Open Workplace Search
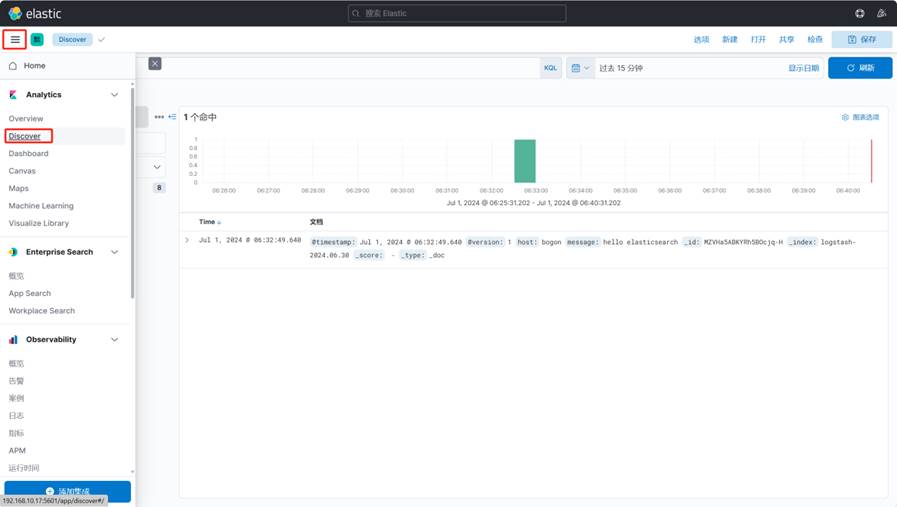The image size is (897, 507). (42, 311)
